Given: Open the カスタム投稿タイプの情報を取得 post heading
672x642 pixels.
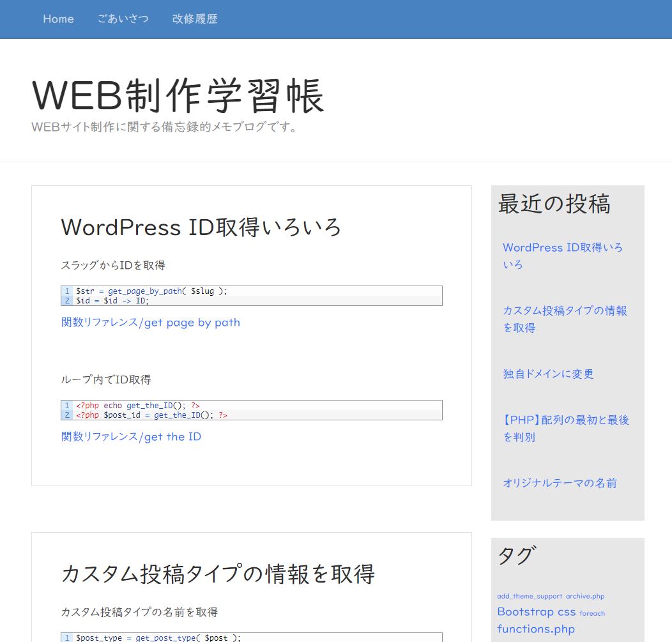Looking at the screenshot, I should click(x=217, y=574).
